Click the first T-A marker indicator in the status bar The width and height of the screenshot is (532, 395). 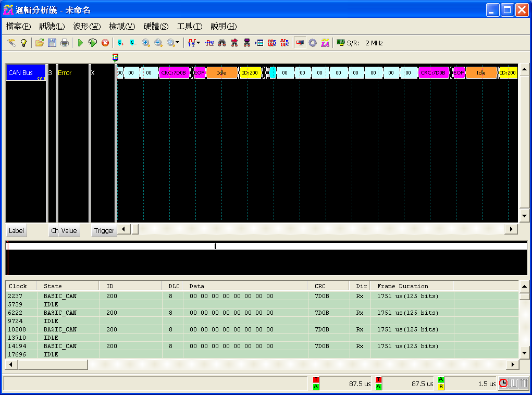point(316,383)
